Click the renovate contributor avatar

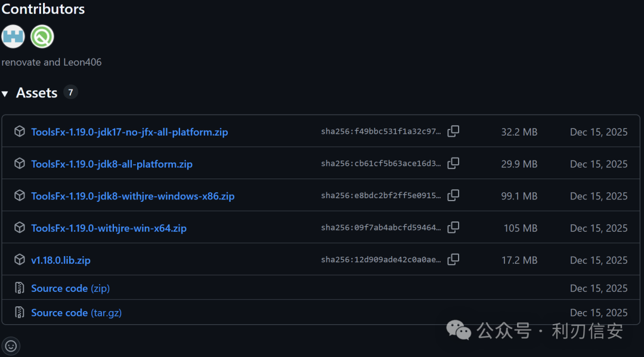point(13,36)
